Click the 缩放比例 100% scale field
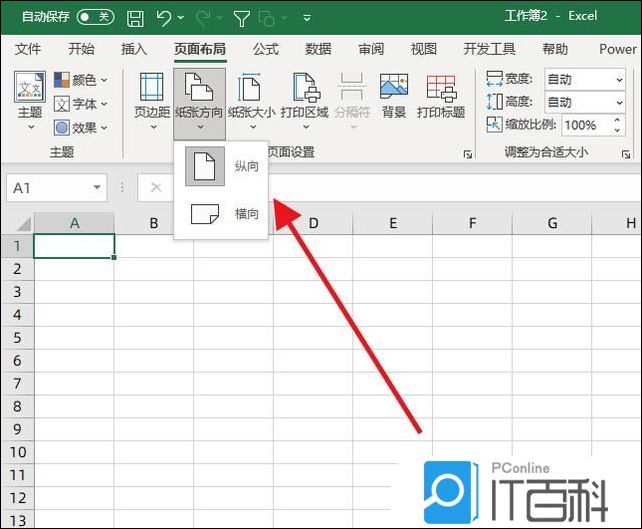 tap(586, 125)
